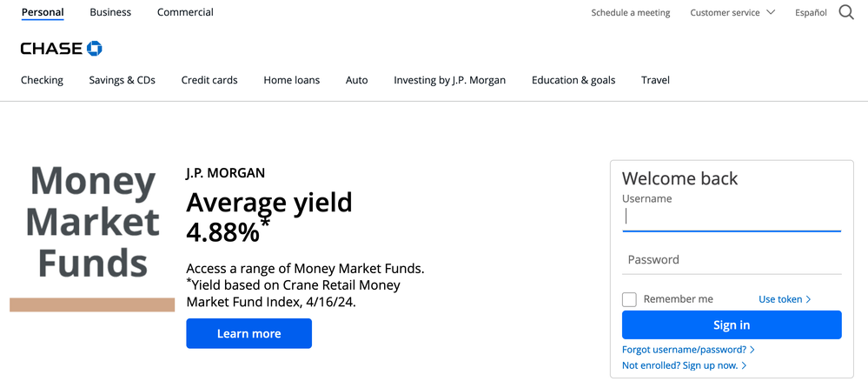This screenshot has height=388, width=868.
Task: Focus the Username input field
Action: (732, 217)
